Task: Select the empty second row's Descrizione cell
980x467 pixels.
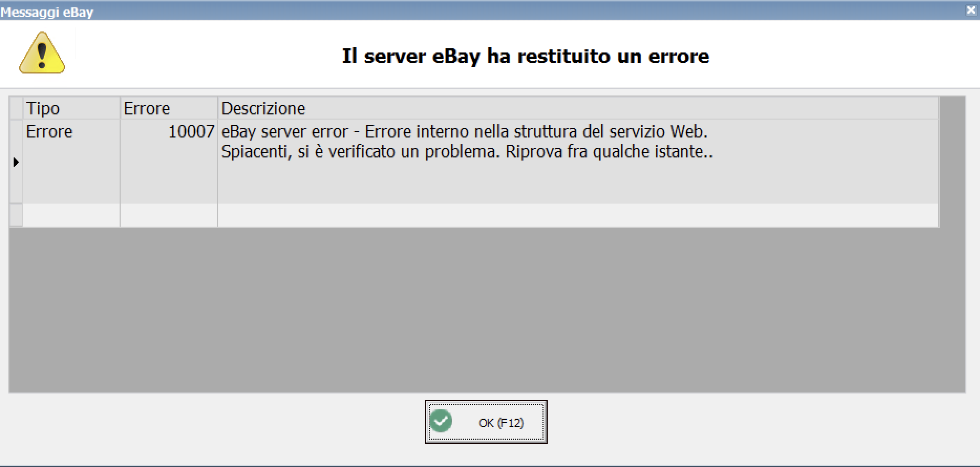Action: [x=578, y=215]
